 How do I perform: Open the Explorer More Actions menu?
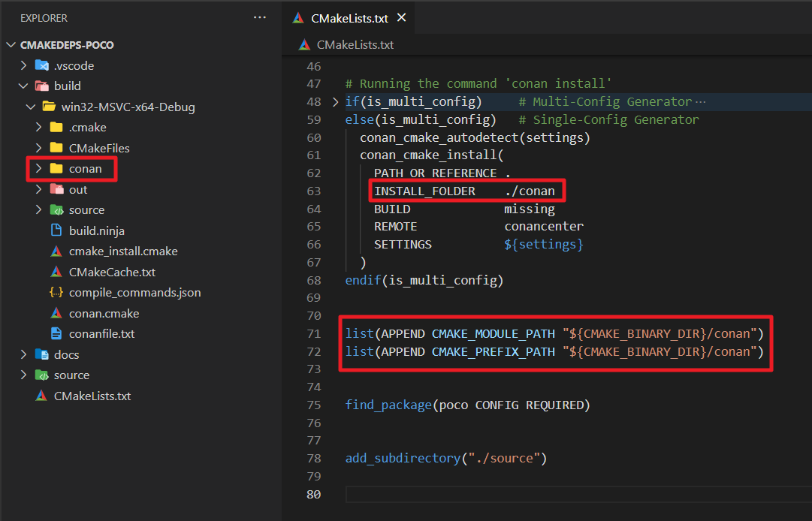(259, 17)
